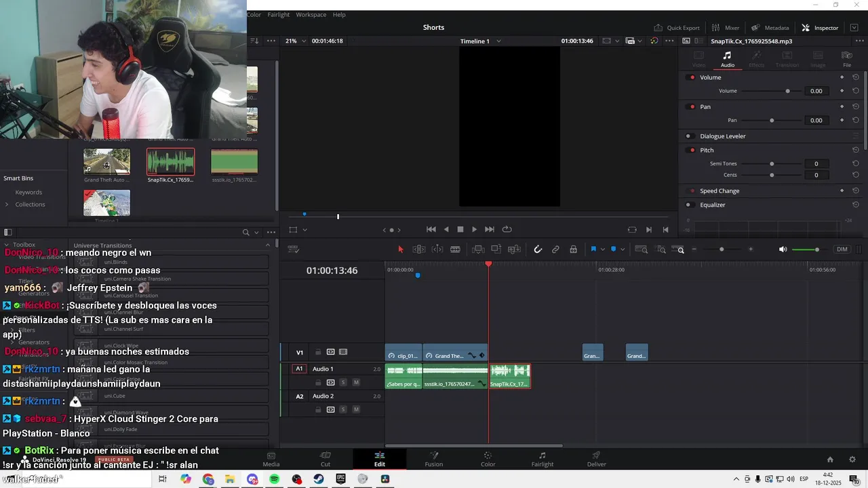The image size is (868, 488).
Task: Toggle Loop playback button
Action: pyautogui.click(x=507, y=230)
